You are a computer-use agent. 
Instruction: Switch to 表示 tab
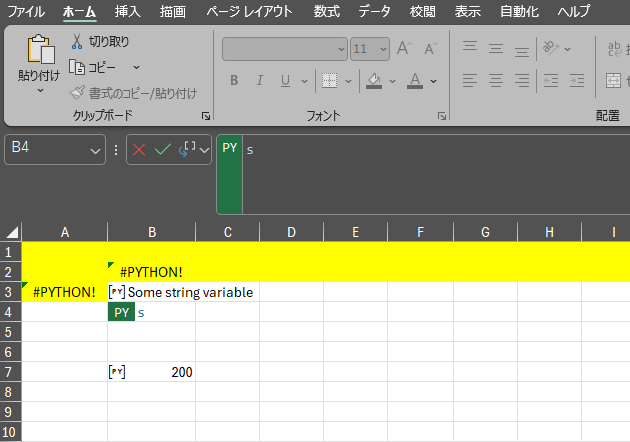[x=468, y=11]
